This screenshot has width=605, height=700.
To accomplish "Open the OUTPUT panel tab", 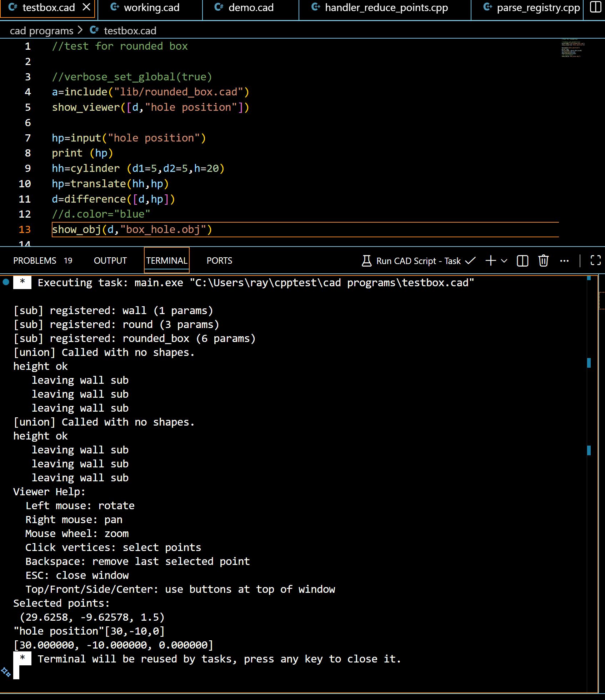I will pos(110,261).
